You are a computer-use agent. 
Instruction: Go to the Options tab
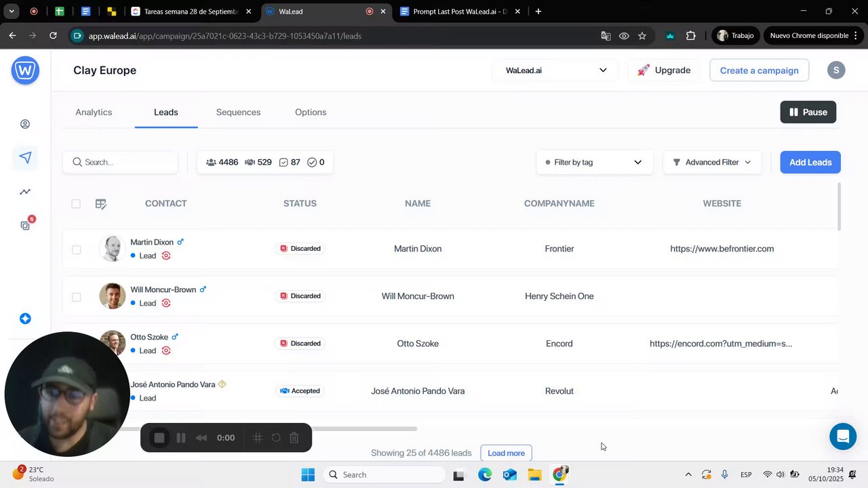pos(311,113)
